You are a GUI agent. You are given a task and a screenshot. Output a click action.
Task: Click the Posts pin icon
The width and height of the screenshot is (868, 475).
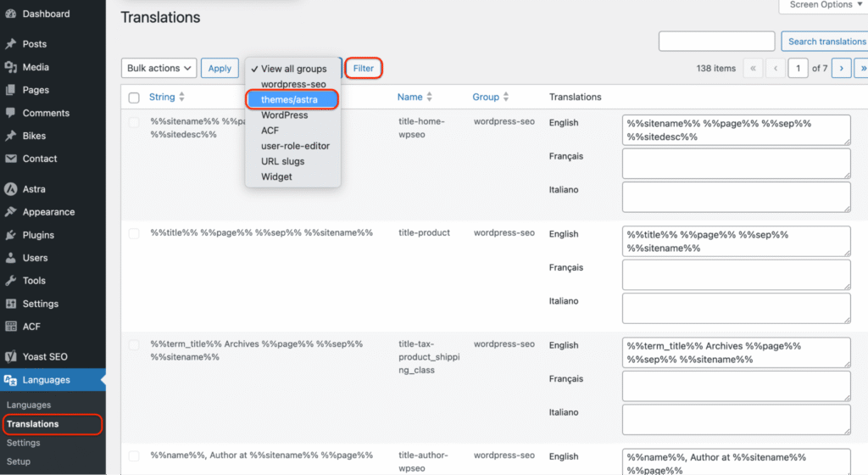tap(10, 44)
